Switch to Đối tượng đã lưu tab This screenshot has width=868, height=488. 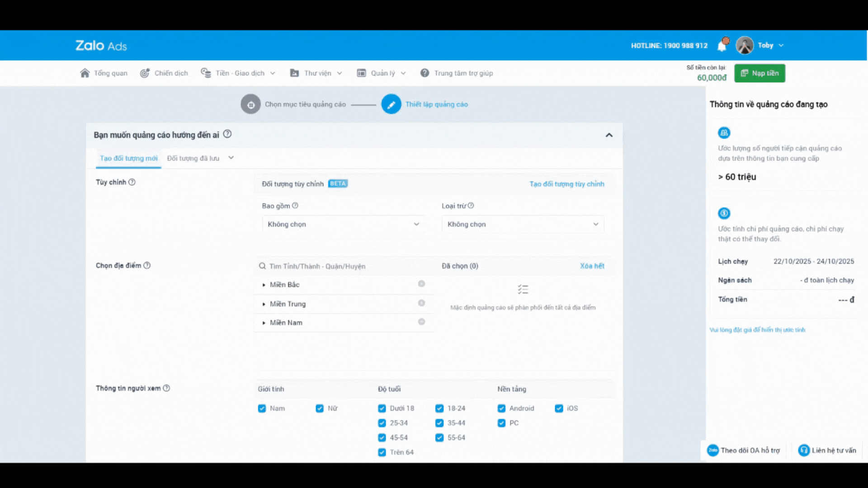(x=193, y=158)
